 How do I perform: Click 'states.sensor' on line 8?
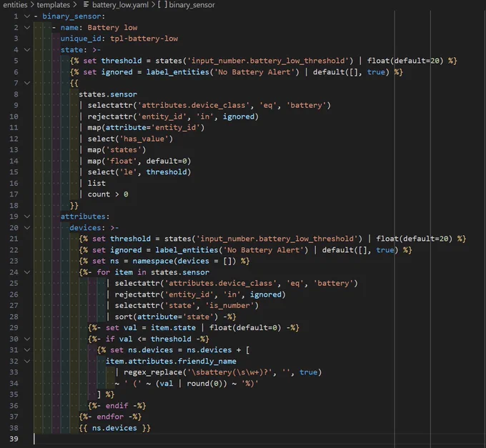(108, 94)
